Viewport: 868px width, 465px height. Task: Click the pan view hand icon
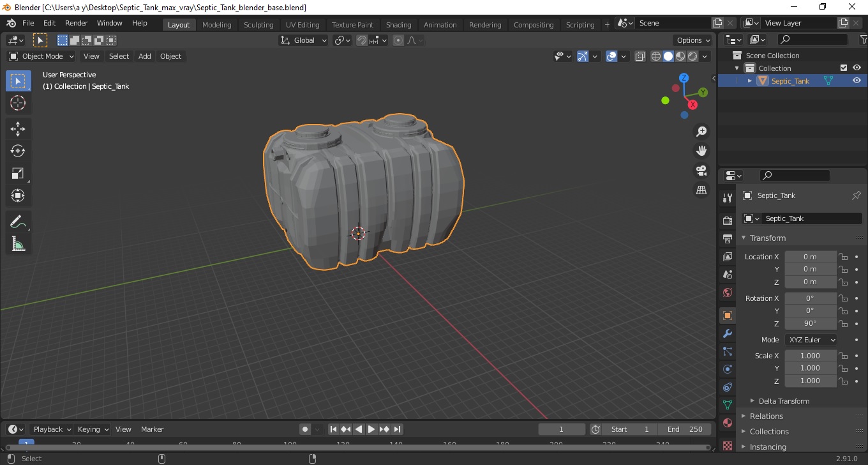click(701, 151)
